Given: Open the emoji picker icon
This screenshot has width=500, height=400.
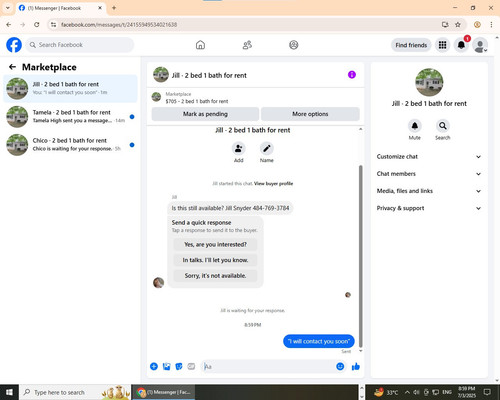Looking at the screenshot, I should [x=340, y=366].
